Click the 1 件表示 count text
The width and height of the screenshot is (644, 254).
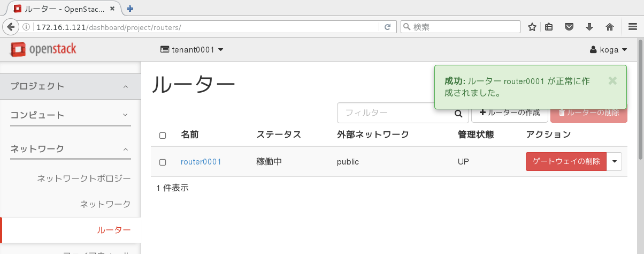[172, 188]
